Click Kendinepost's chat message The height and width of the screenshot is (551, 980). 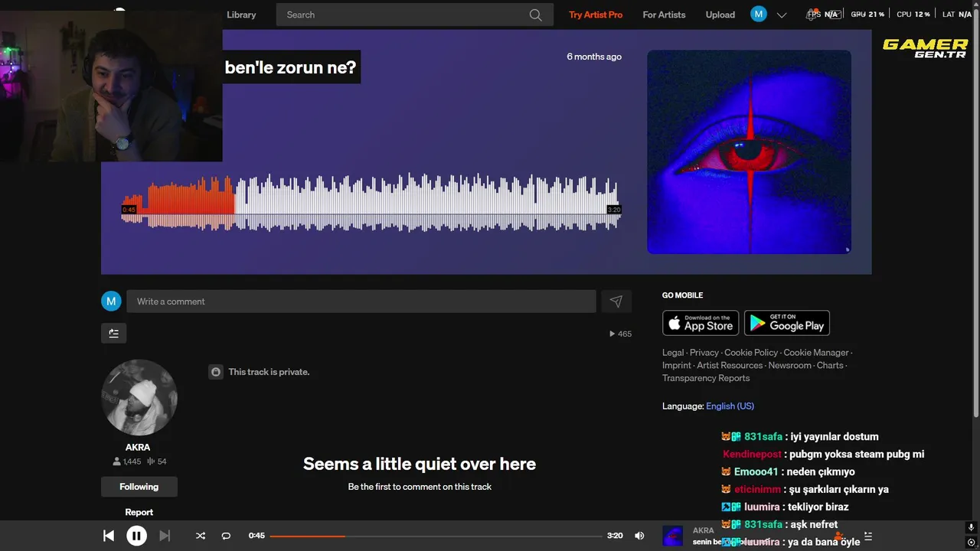click(823, 454)
